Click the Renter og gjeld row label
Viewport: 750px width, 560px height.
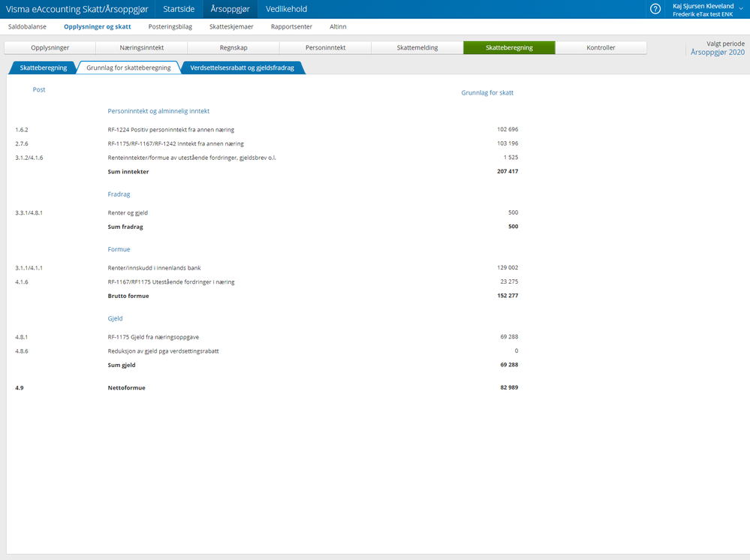[x=128, y=212]
